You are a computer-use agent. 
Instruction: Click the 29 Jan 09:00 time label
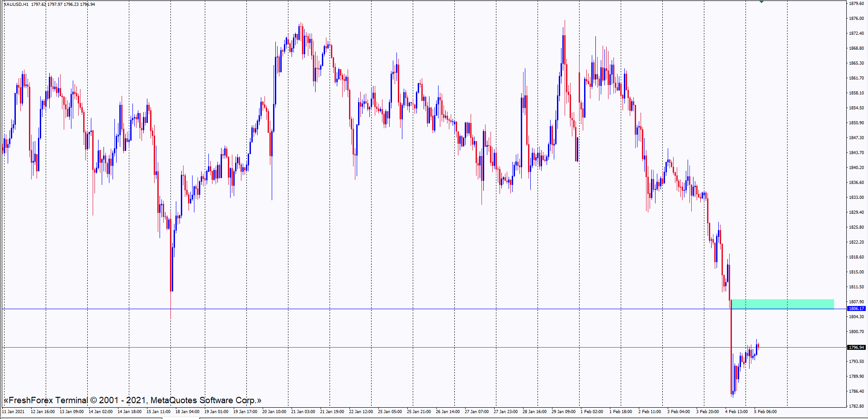tap(563, 412)
